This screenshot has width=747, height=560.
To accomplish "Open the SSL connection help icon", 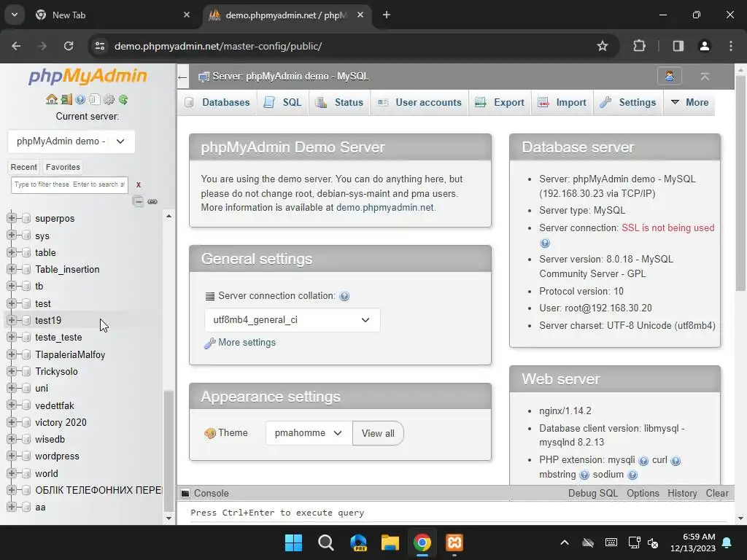I will coord(544,243).
